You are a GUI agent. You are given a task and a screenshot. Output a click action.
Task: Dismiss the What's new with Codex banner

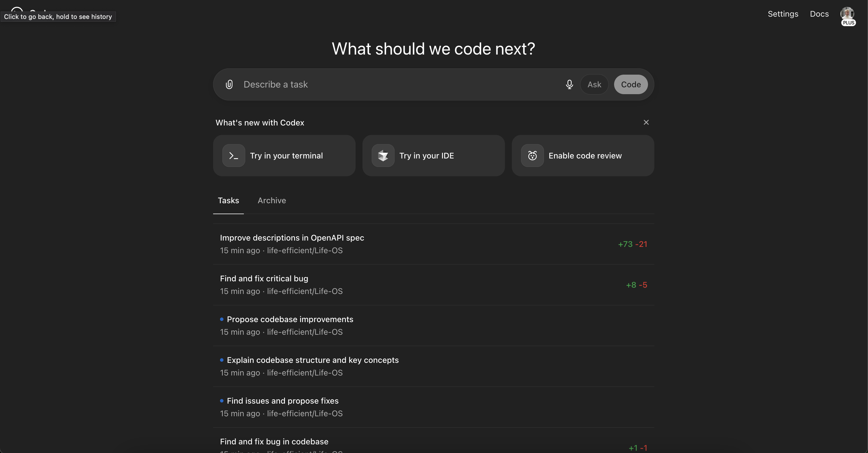tap(646, 122)
